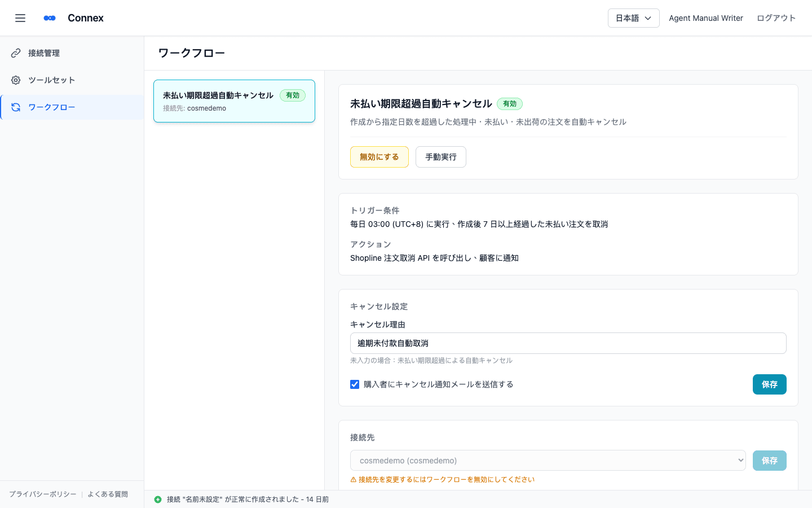Open ツールセット in the sidebar
Screen dimensions: 812x508
click(x=72, y=80)
